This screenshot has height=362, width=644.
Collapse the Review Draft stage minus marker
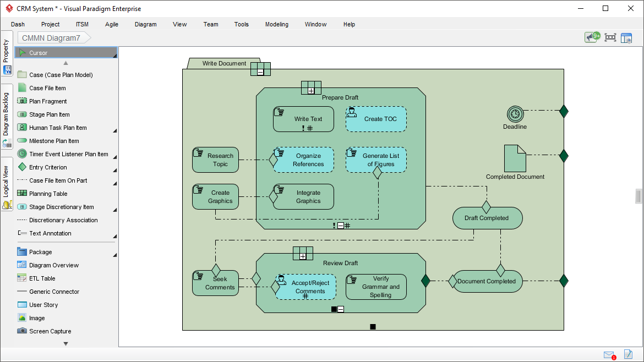point(341,309)
